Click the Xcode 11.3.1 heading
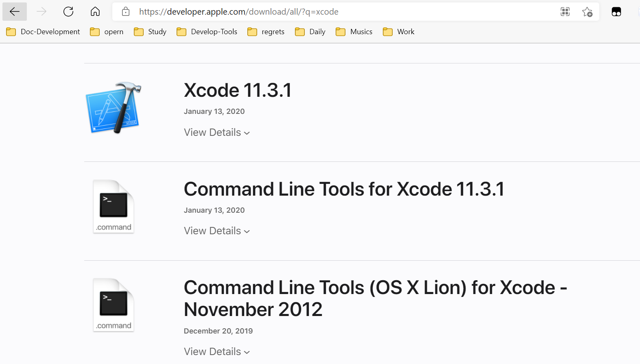Image resolution: width=640 pixels, height=364 pixels. [238, 90]
